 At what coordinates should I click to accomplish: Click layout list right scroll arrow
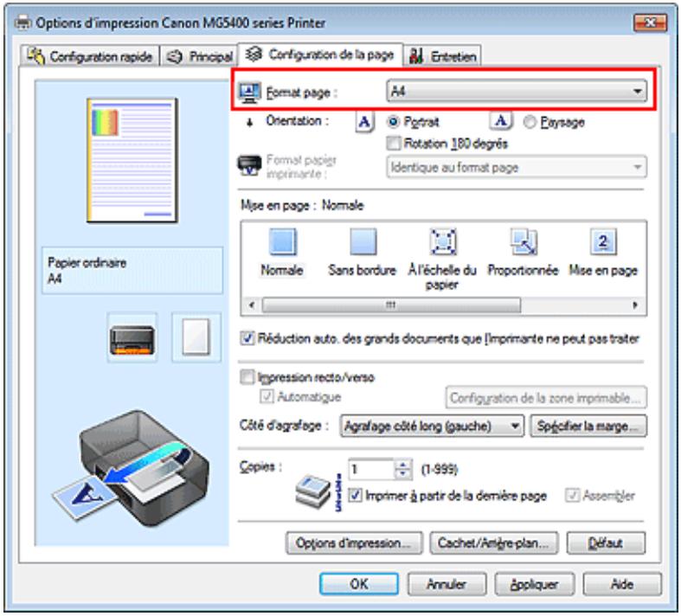pyautogui.click(x=635, y=305)
